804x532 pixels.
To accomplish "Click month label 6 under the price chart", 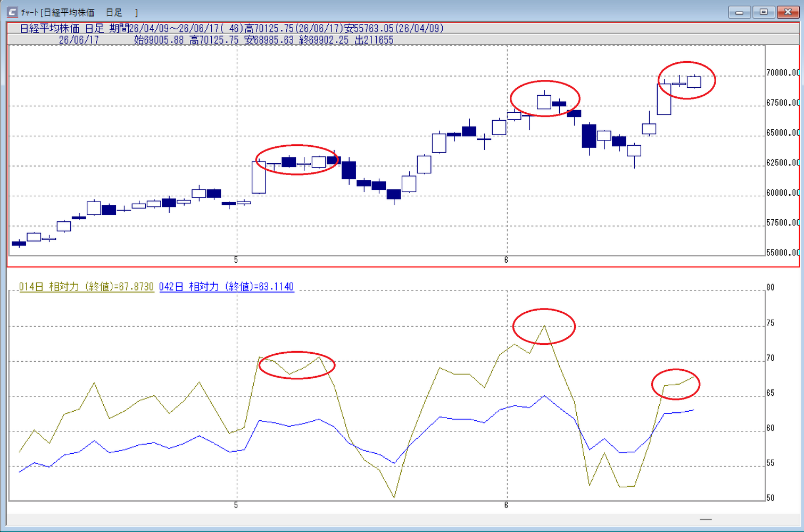I will (506, 260).
